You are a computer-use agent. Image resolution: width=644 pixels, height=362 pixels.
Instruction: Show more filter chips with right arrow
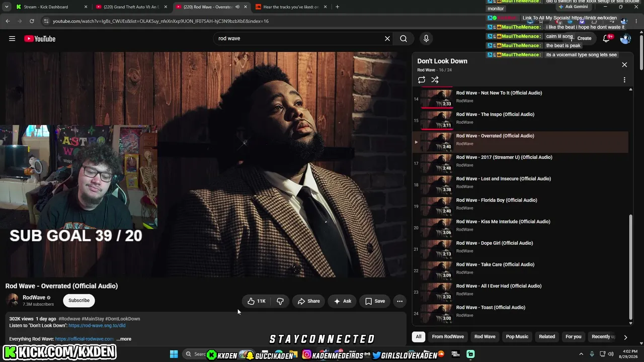[625, 337]
